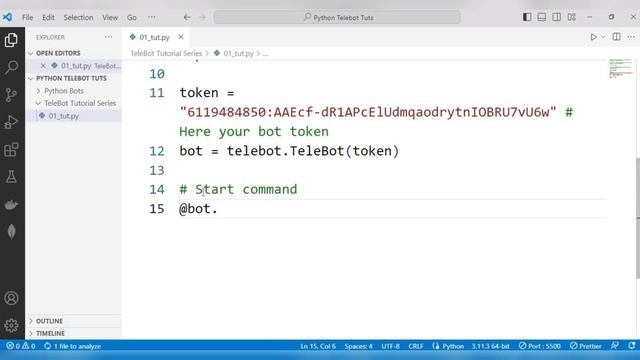Close the 01_tut.py editor tab

coord(181,37)
